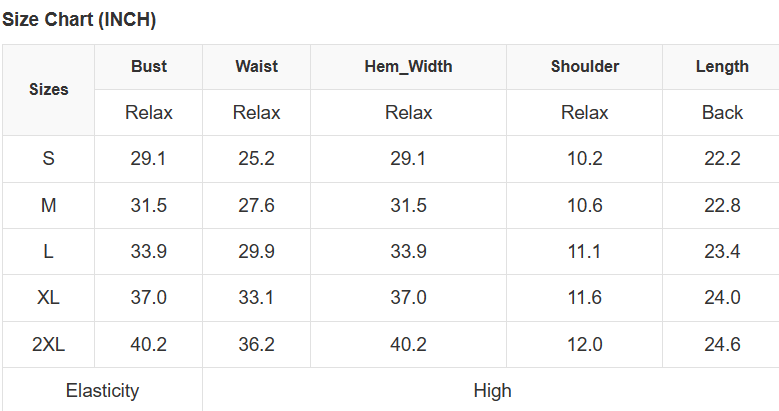Click the Shoulder column header
The image size is (779, 411).
(585, 67)
